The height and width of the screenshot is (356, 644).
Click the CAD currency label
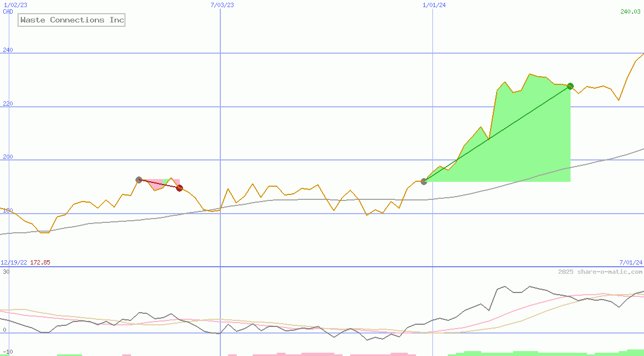[8, 12]
